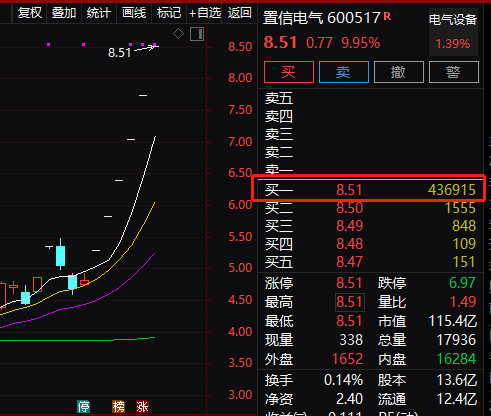Click the 5.00 price axis label

coord(240,268)
